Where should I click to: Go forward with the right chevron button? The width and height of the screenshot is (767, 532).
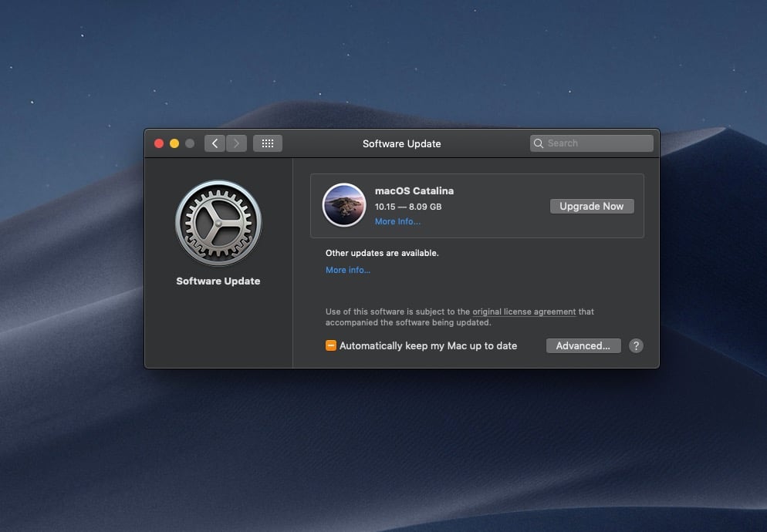click(x=236, y=143)
